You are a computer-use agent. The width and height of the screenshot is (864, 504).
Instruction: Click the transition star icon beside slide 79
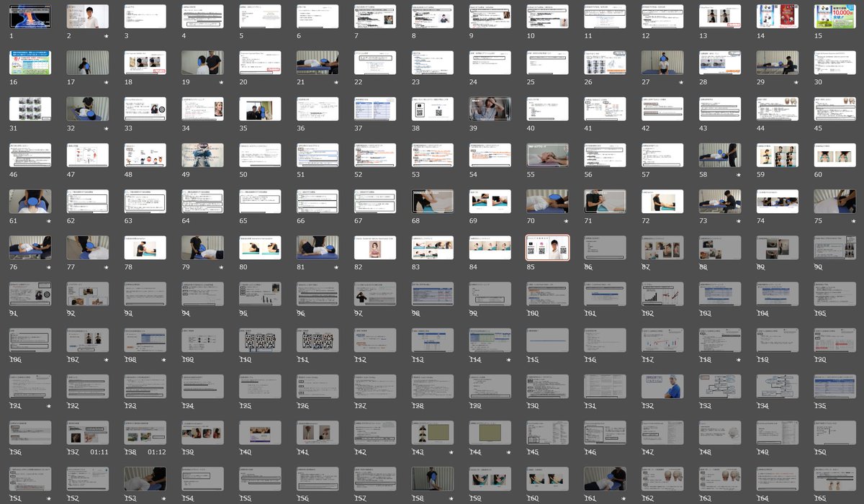(221, 266)
